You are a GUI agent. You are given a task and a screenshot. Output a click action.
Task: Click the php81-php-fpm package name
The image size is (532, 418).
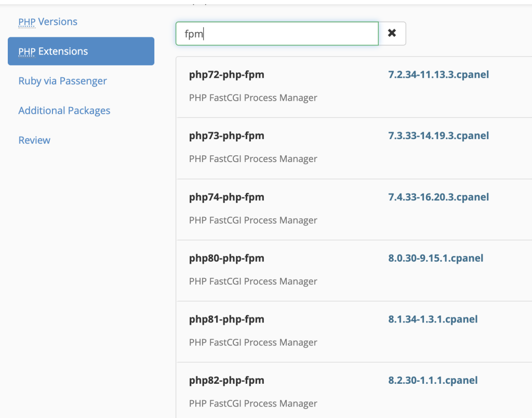tap(227, 320)
